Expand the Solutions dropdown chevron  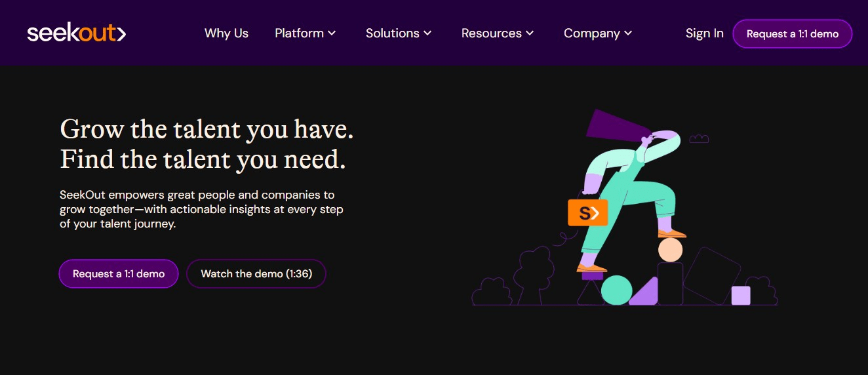pos(427,33)
